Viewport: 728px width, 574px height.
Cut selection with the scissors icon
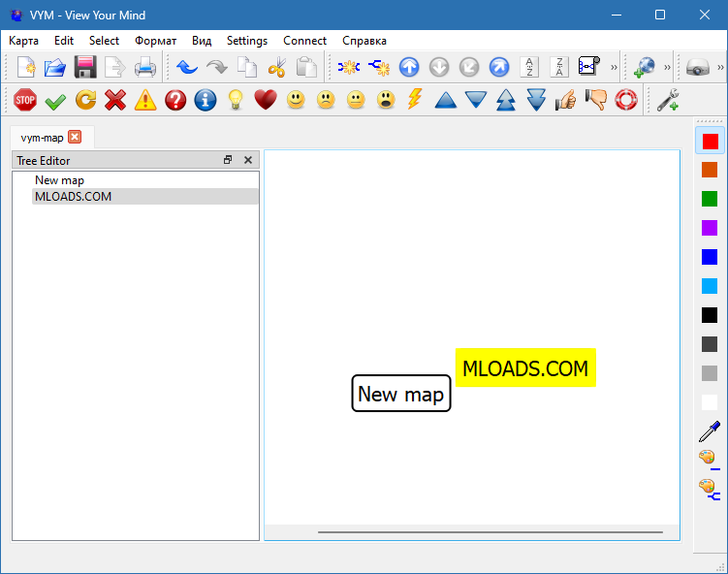tap(276, 67)
